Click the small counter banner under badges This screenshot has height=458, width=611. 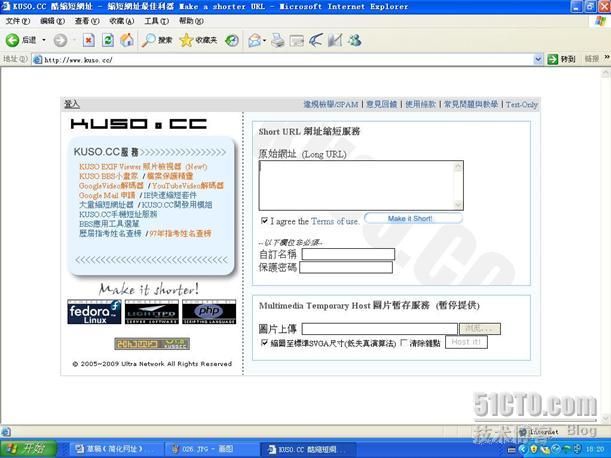pos(152,343)
